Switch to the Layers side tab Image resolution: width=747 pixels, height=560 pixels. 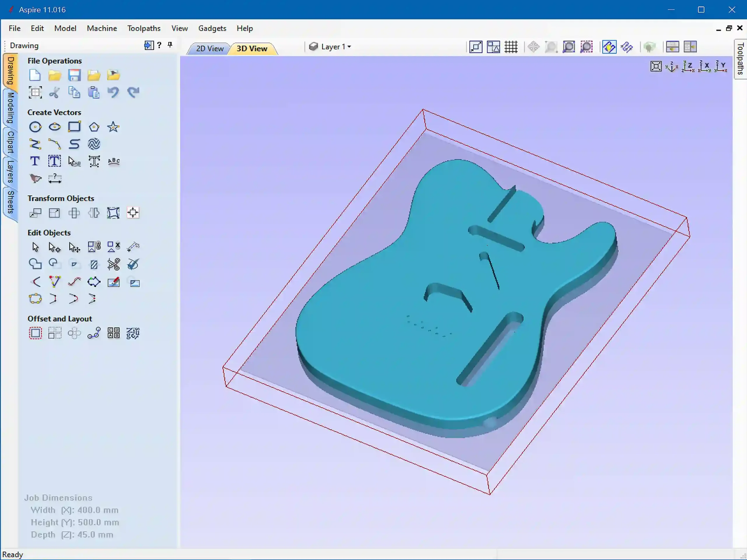tap(11, 171)
